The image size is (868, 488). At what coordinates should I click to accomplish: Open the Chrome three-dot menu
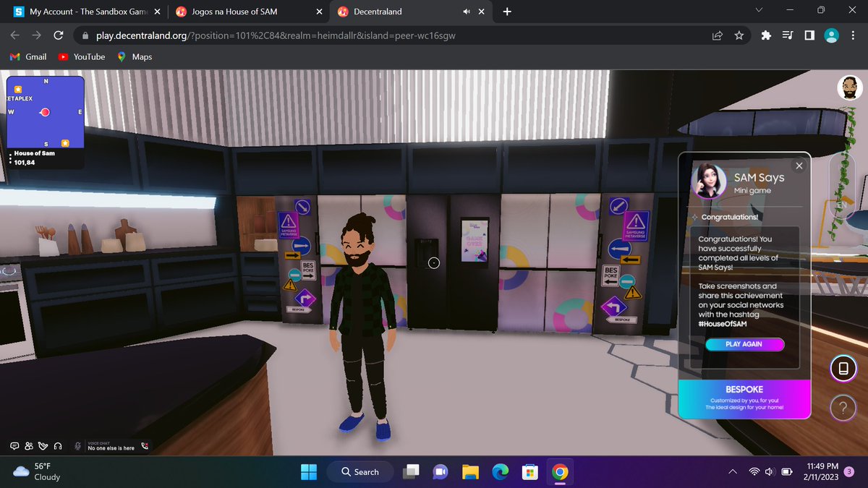coord(853,35)
